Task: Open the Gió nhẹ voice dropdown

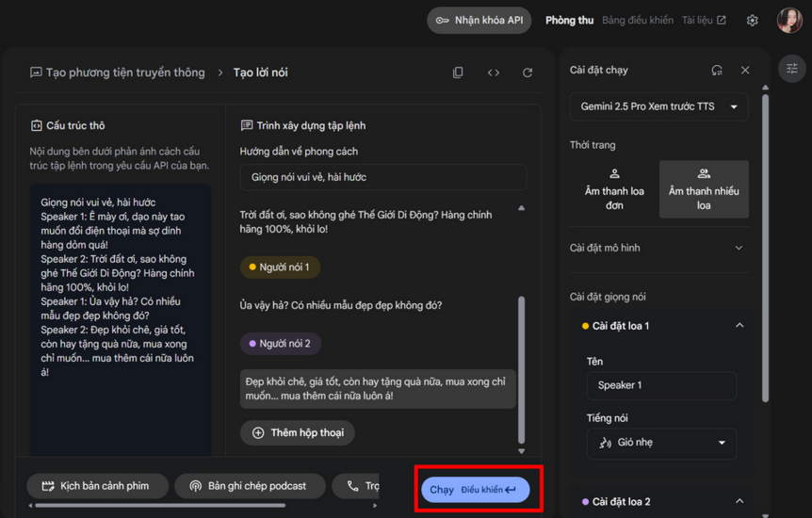Action: (x=661, y=443)
